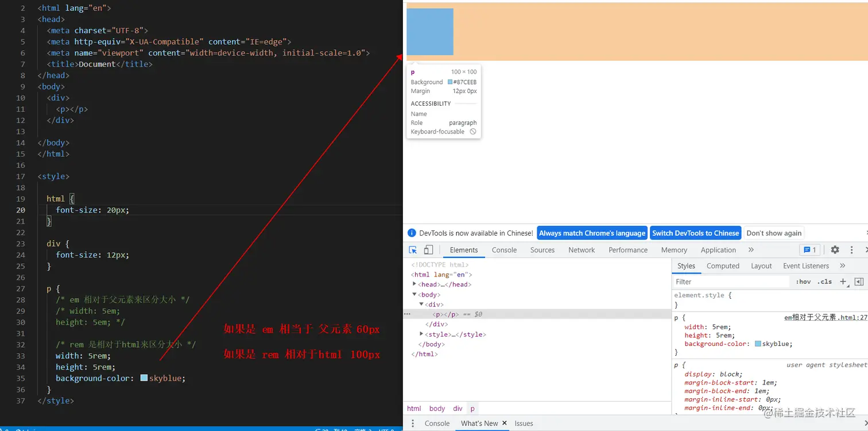Open the Console panel tab
This screenshot has height=431, width=868.
504,250
